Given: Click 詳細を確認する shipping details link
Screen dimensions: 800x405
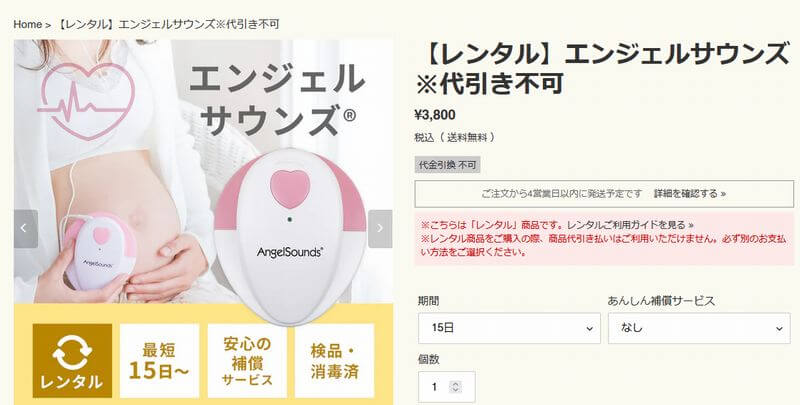Looking at the screenshot, I should click(690, 194).
